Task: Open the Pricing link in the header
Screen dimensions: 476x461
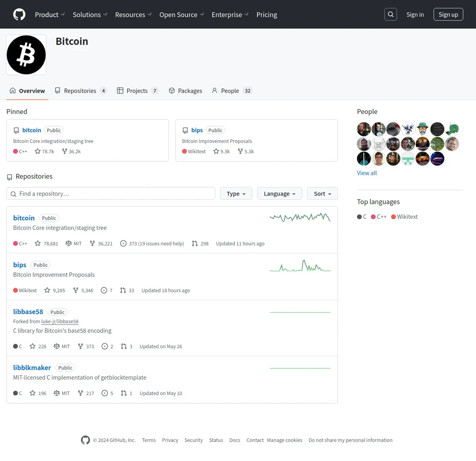Action: coord(267,14)
